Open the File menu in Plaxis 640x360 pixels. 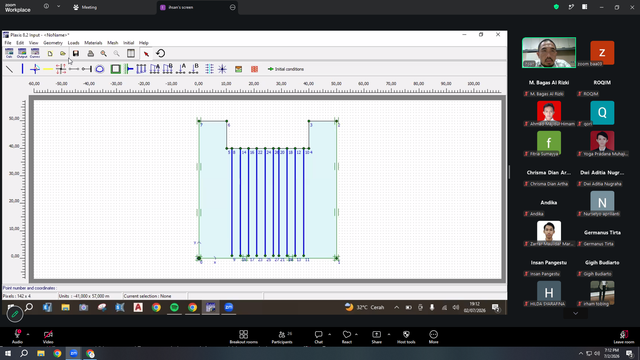pos(8,43)
